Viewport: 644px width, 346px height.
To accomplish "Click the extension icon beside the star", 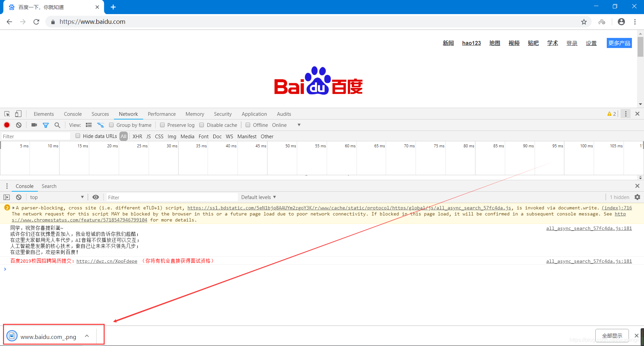I will [x=602, y=22].
